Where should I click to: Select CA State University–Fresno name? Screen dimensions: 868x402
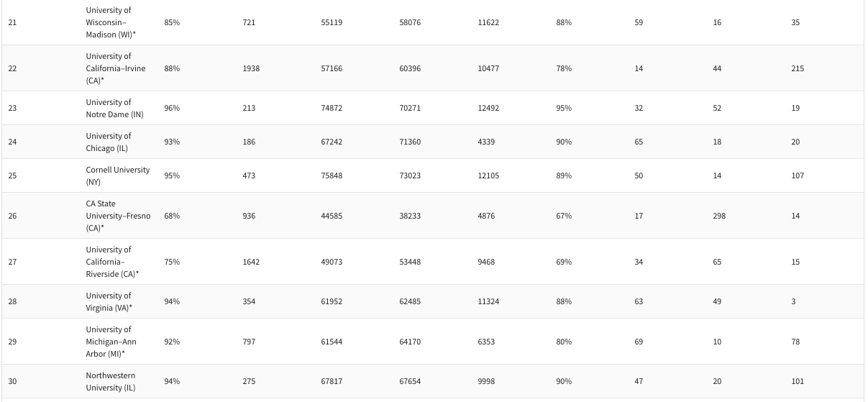coord(118,216)
